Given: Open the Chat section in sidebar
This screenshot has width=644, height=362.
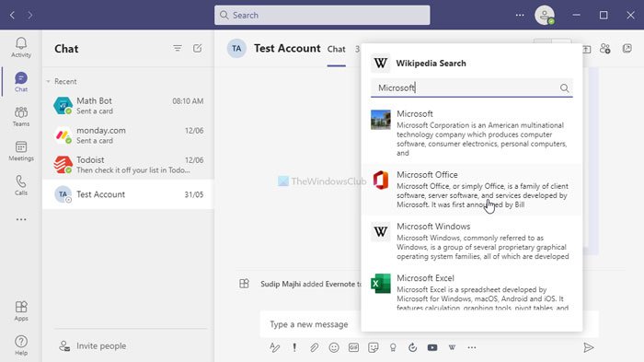Looking at the screenshot, I should 21,82.
